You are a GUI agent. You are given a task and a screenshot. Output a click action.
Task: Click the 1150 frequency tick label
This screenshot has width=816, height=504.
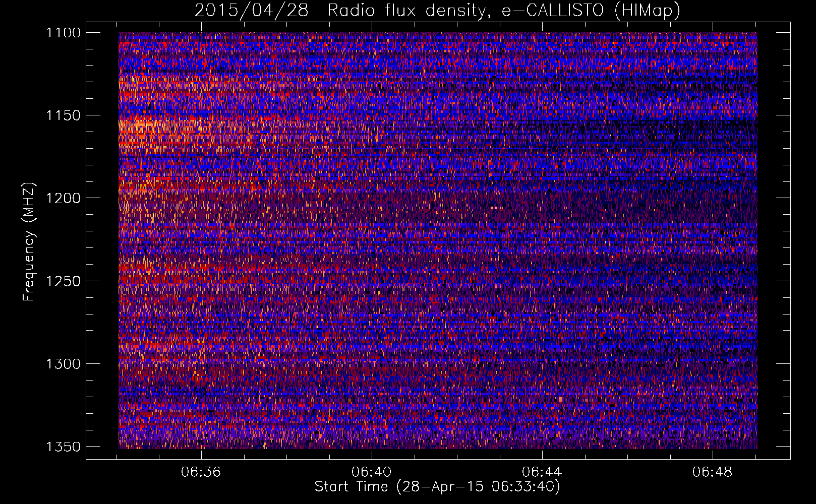(x=64, y=115)
